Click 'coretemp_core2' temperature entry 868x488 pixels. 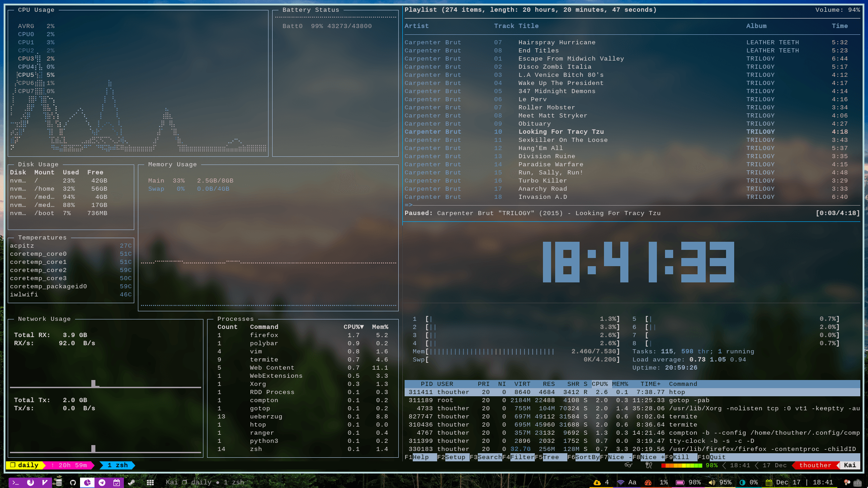point(71,270)
